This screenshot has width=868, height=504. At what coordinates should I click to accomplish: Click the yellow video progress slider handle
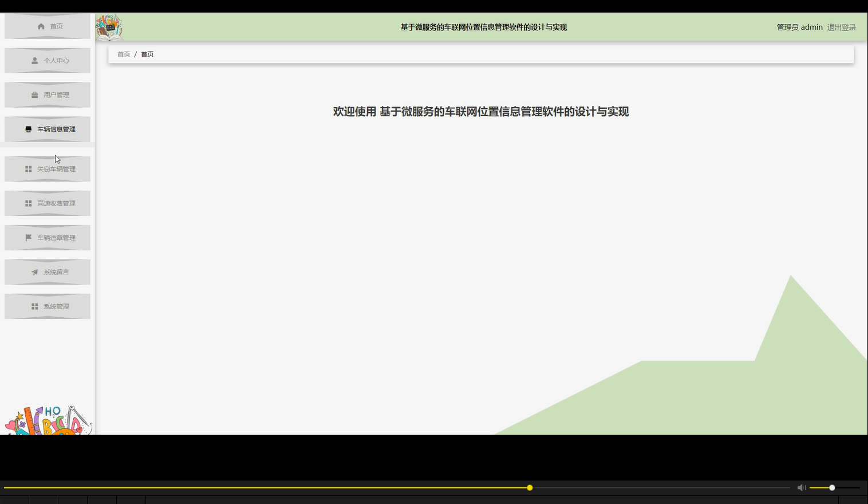(x=529, y=487)
